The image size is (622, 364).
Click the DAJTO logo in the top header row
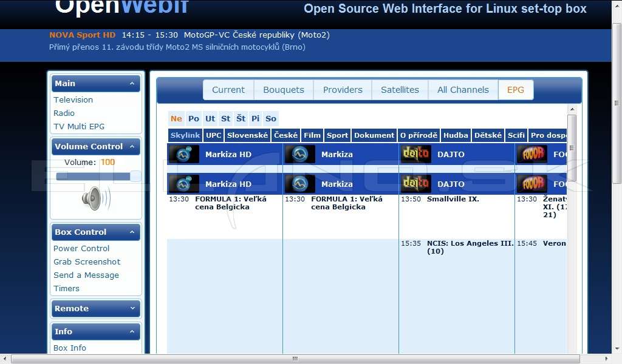click(x=415, y=154)
